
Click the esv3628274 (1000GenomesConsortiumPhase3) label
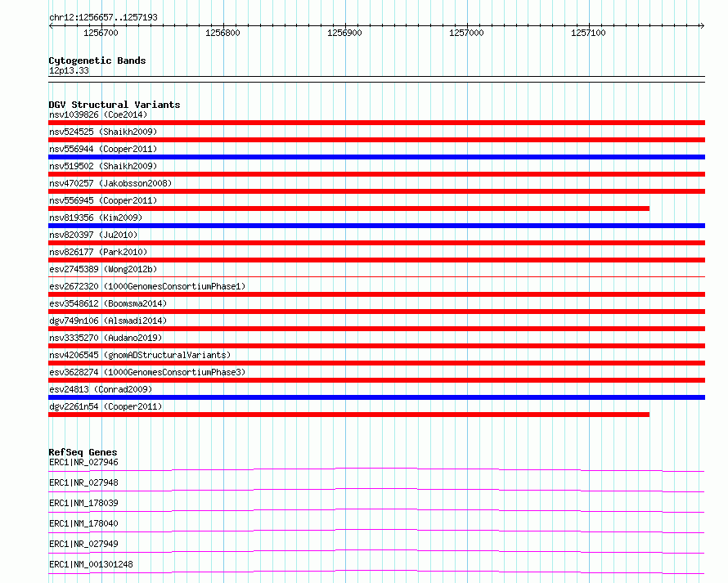pyautogui.click(x=147, y=372)
